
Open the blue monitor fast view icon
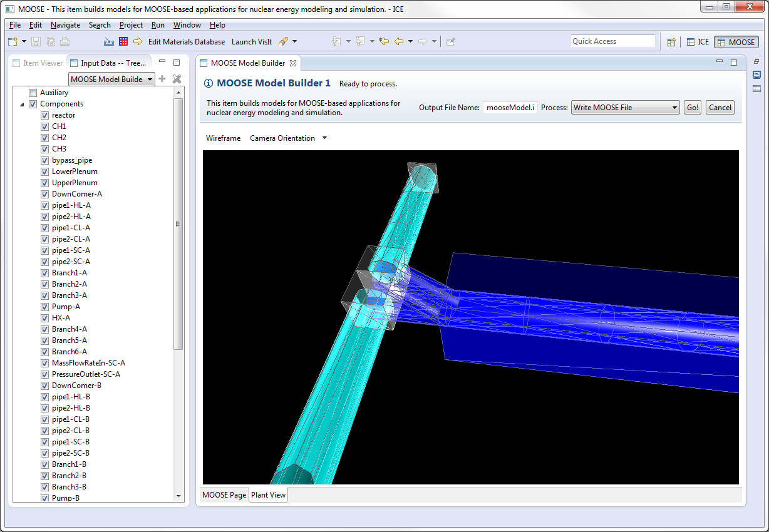pyautogui.click(x=756, y=75)
